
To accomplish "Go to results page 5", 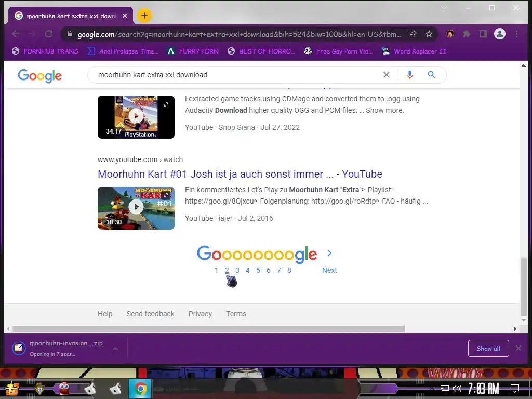I will (x=258, y=270).
